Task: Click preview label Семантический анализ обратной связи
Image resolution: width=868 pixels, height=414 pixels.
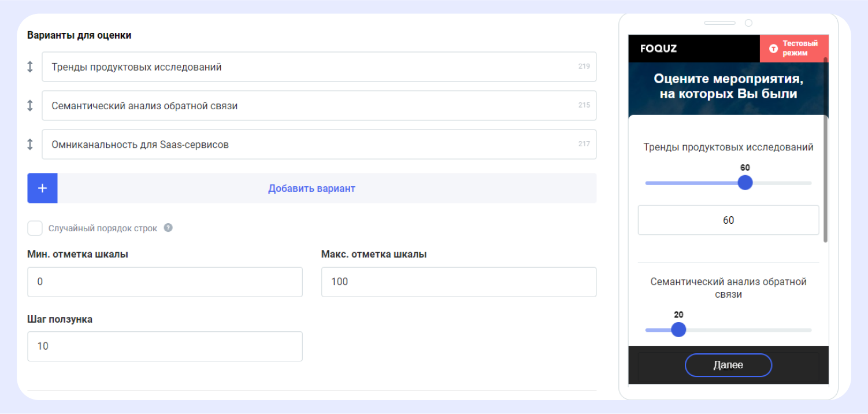Action: pyautogui.click(x=728, y=288)
